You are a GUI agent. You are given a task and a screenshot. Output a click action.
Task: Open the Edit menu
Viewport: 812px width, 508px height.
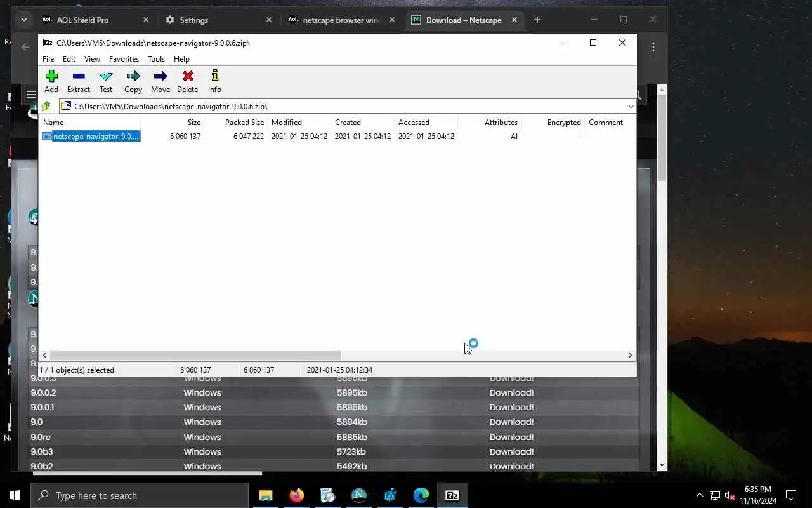point(69,59)
